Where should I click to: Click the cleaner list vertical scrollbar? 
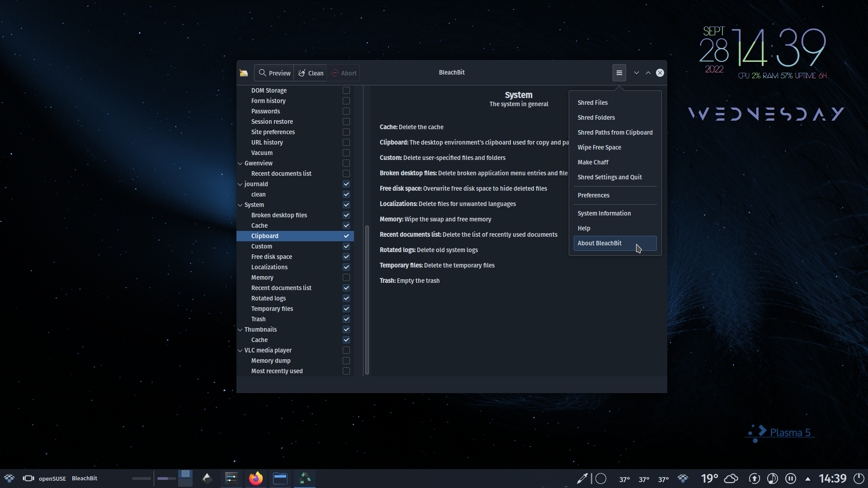click(x=367, y=300)
